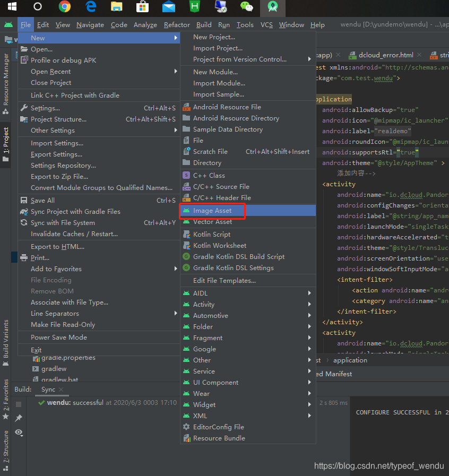
Task: Click the Save All floppy icon
Action: pos(24,201)
